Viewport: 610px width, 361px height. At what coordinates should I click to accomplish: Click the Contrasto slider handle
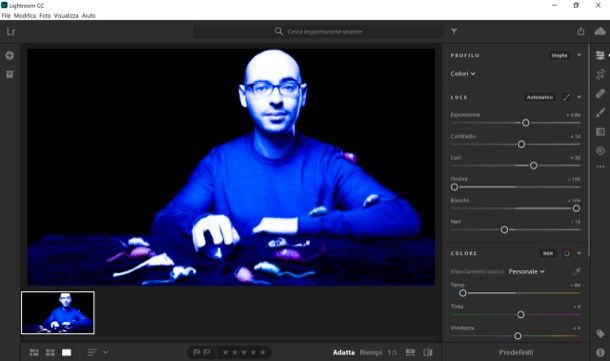point(521,144)
